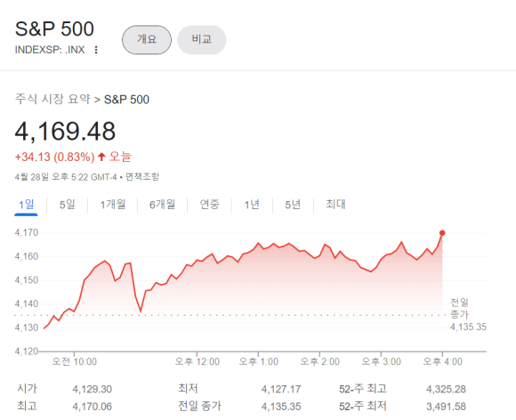Switch to the 1개월 chart tab
Screen dimensions: 516x420
113,205
